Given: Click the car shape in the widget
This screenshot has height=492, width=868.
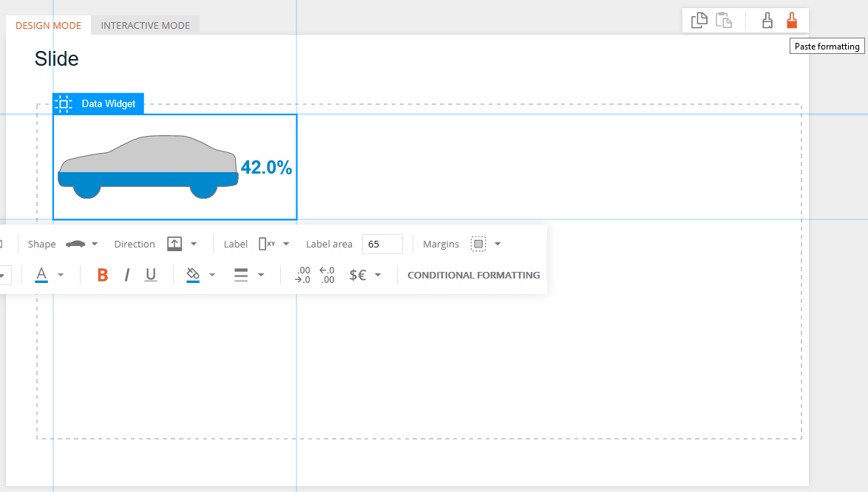Looking at the screenshot, I should pos(149,166).
